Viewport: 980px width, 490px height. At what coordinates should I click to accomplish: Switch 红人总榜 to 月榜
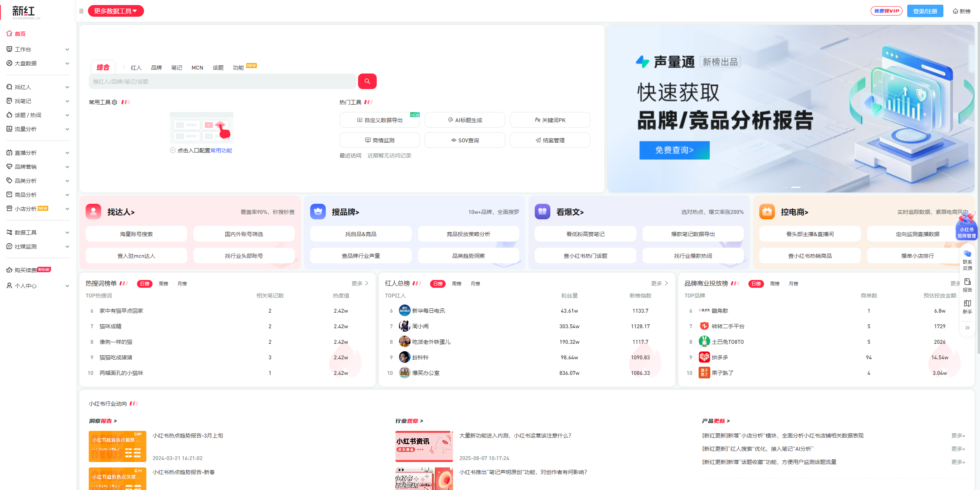pos(475,283)
